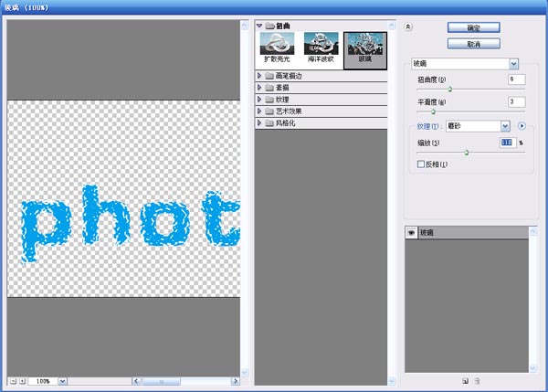The width and height of the screenshot is (548, 392).
Task: Enable the 反相 (Invert) checkbox
Action: [421, 164]
